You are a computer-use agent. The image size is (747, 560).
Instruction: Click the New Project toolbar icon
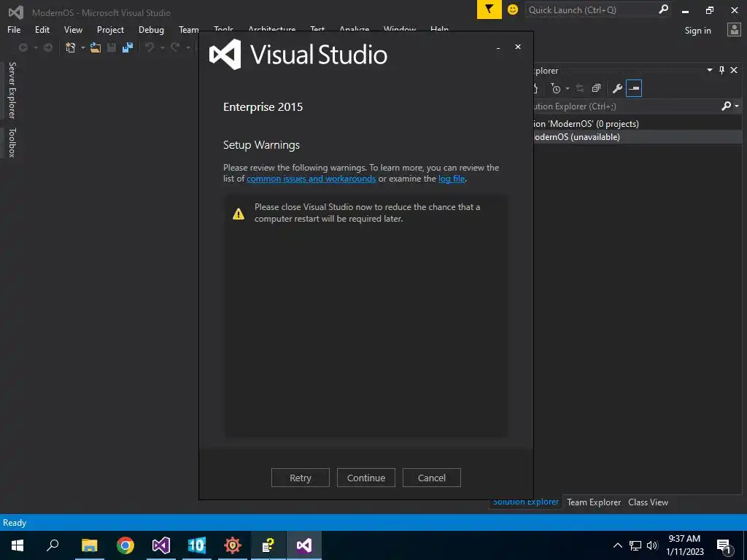(x=71, y=47)
